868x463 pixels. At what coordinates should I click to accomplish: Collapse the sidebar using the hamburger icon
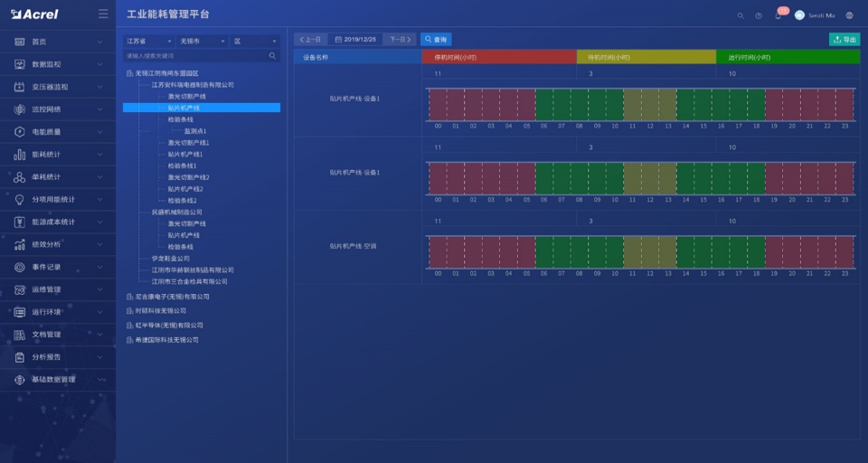click(103, 14)
